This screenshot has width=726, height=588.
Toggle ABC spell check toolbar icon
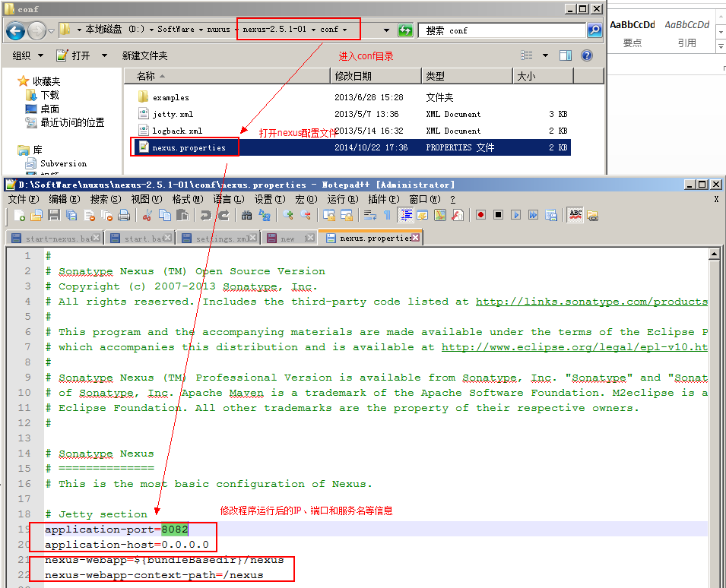(575, 215)
